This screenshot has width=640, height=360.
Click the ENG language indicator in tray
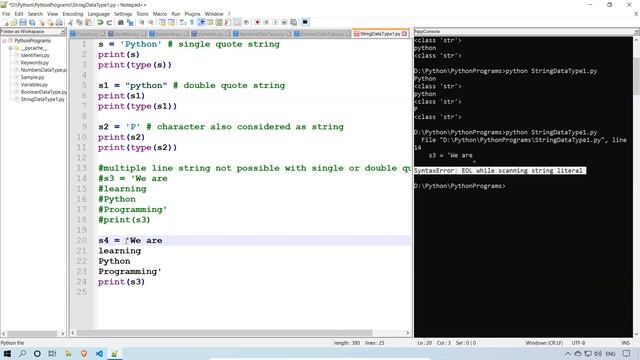(x=610, y=354)
